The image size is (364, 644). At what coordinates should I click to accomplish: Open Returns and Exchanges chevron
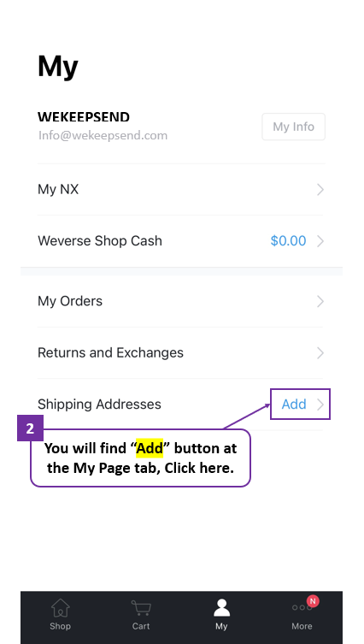[320, 353]
